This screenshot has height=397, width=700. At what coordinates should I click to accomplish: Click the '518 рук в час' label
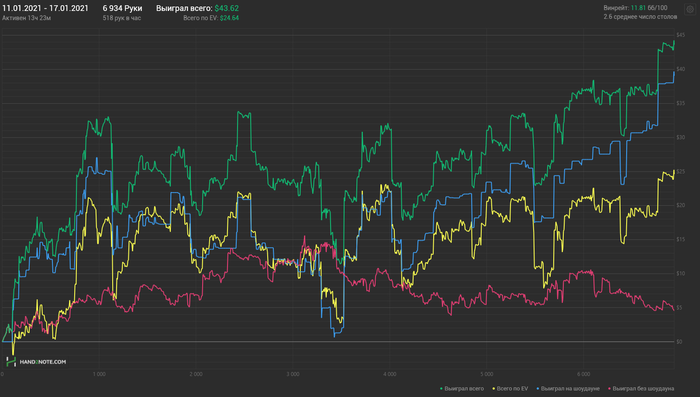121,18
